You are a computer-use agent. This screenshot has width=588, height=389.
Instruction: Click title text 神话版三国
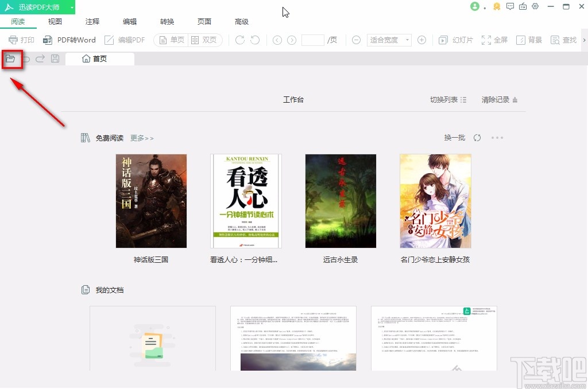[151, 260]
